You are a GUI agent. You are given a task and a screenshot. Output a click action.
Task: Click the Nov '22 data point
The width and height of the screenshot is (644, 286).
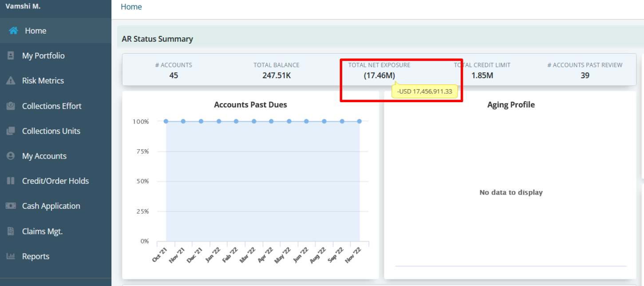tap(360, 121)
